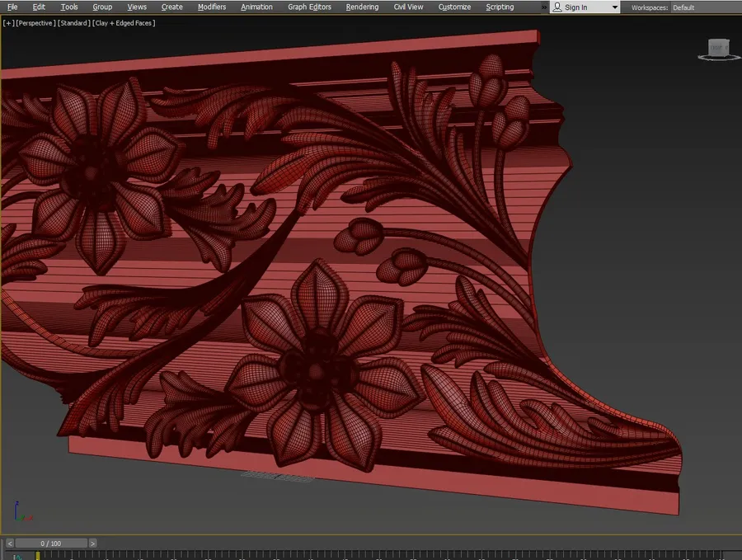Open the Graph Editors menu
Screen dimensions: 742x560
pos(309,7)
